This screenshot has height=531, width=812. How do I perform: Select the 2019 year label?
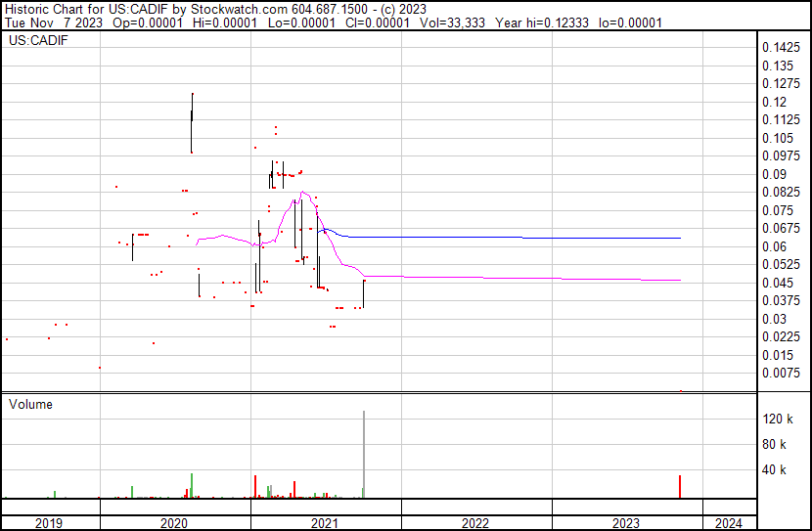click(49, 523)
